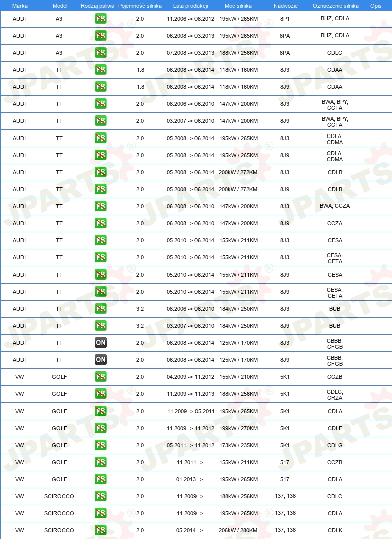
Task: Click petrol fuel icon in Audi A3 8P1 row
Action: click(x=101, y=19)
